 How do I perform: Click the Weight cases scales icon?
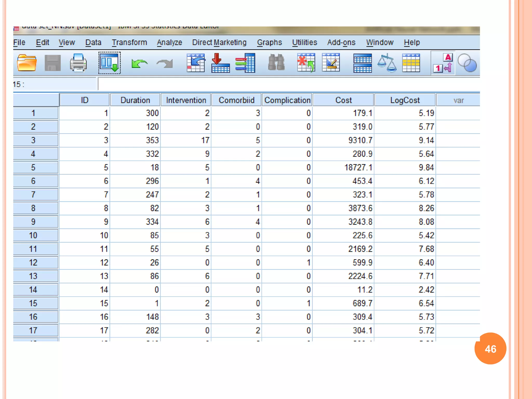click(x=387, y=63)
